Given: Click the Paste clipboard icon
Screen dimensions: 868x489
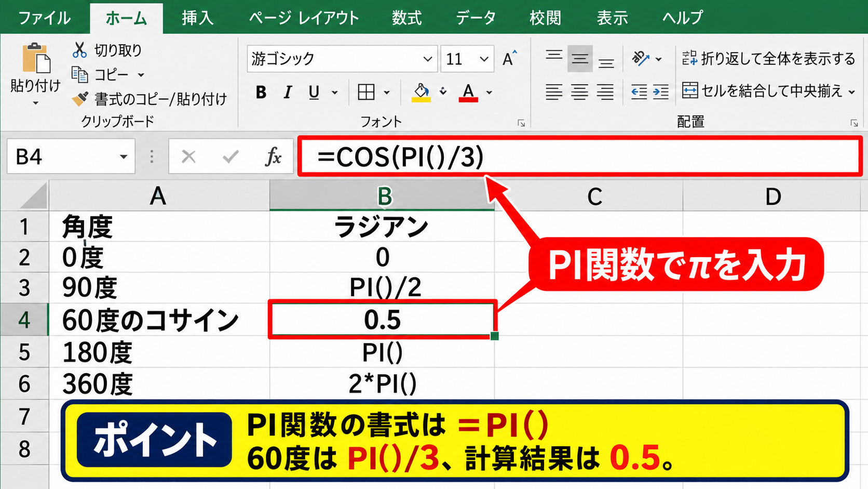Looking at the screenshot, I should (36, 58).
